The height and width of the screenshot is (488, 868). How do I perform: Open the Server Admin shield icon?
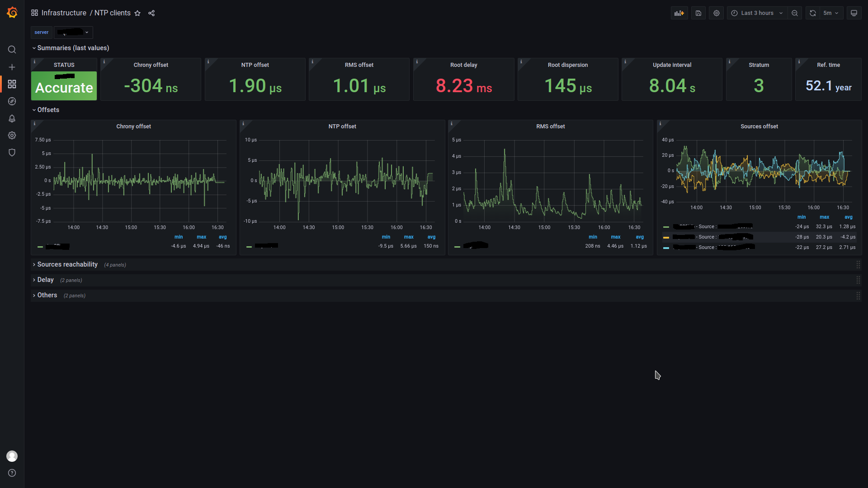point(12,152)
